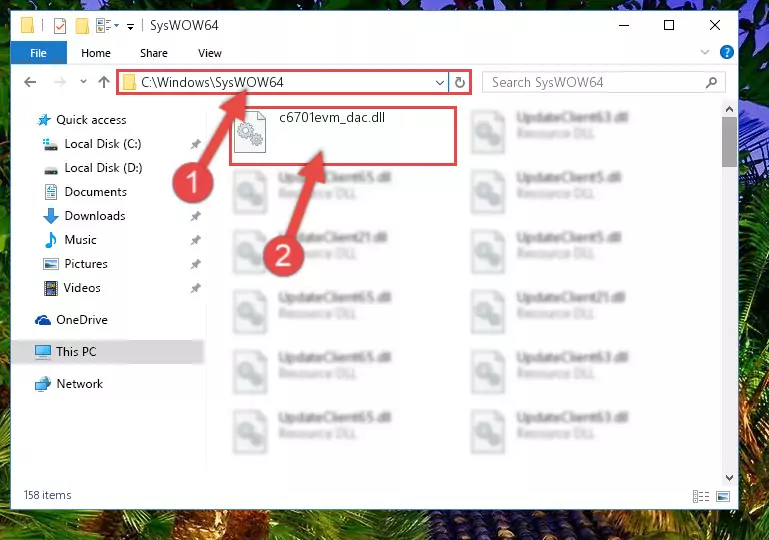Click the pin icon beside Music
This screenshot has width=769, height=540.
click(x=196, y=240)
